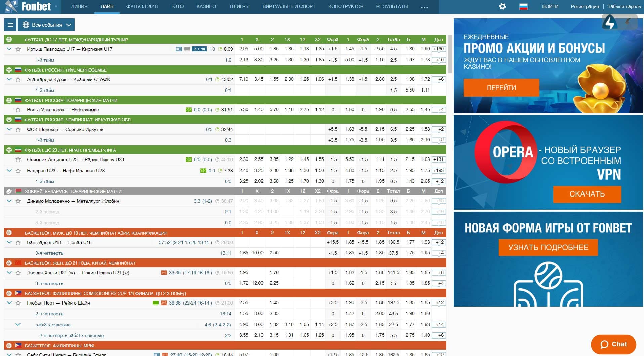Click basketball icon in КИТАЙ ЧЕМПИОНАТ header
The image size is (644, 356).
pyautogui.click(x=9, y=263)
